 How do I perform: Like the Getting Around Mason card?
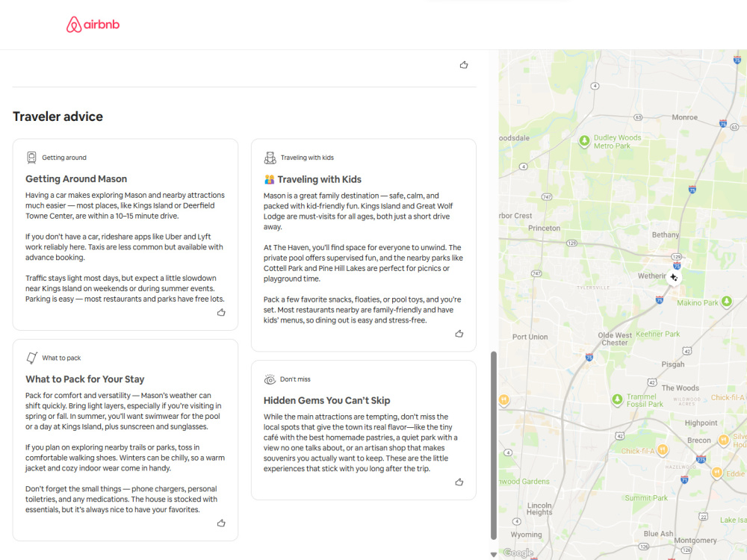point(221,312)
